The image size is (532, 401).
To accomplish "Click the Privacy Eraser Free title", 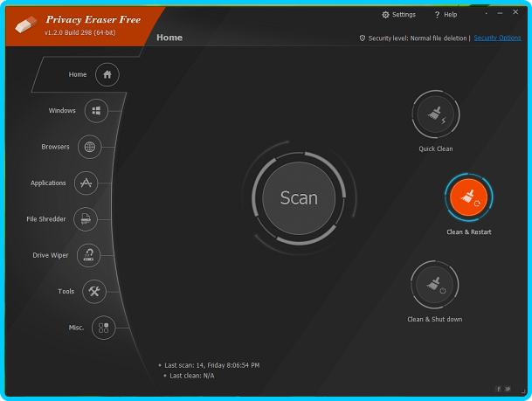I will pos(93,20).
